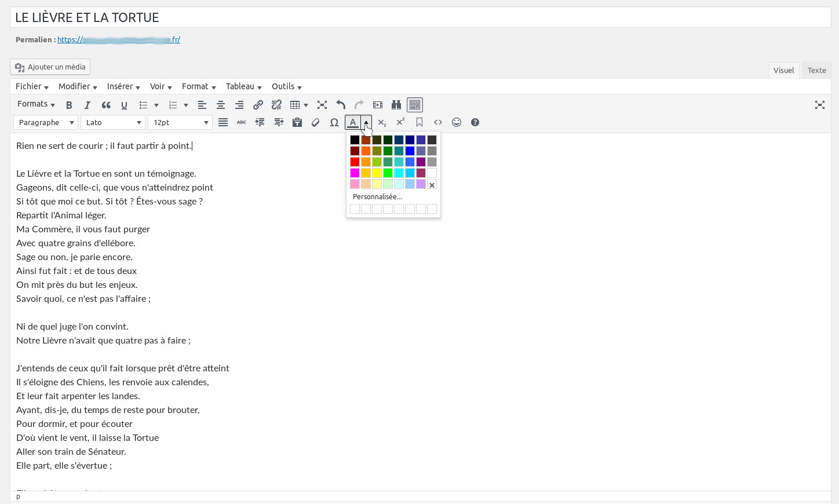Click the Ajouter un média button

(x=50, y=67)
